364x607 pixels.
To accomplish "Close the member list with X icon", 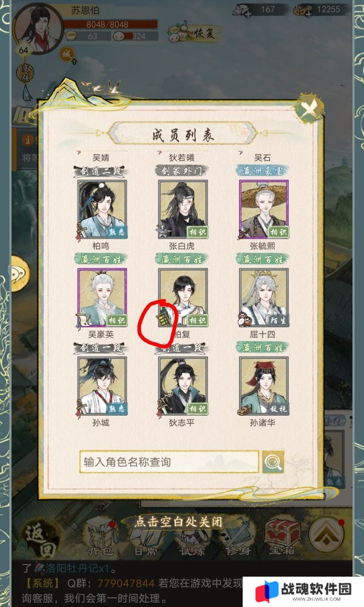I will pyautogui.click(x=309, y=109).
